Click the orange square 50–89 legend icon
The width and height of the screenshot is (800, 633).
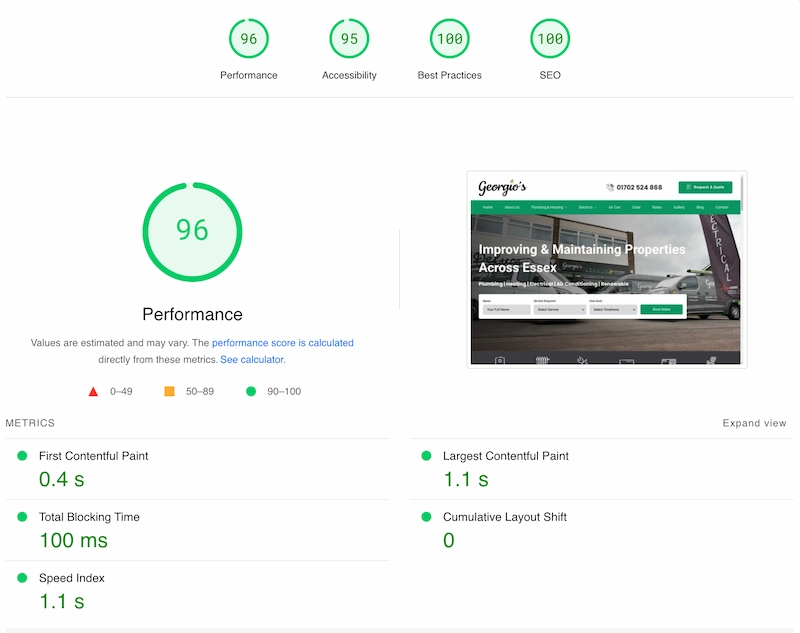(x=169, y=391)
